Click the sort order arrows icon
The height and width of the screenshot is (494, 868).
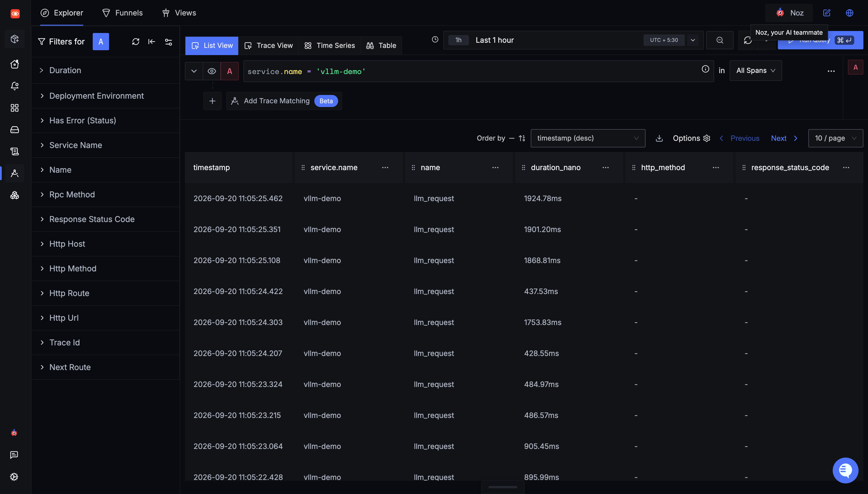522,138
